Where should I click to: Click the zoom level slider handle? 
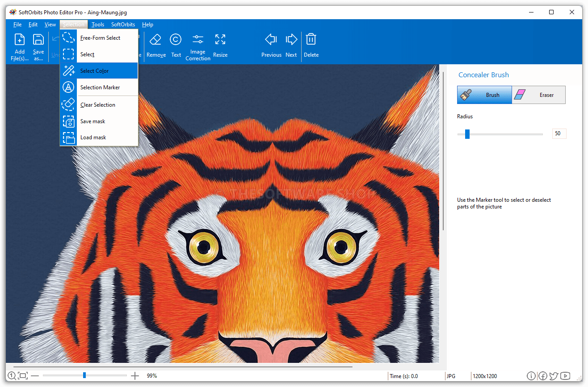point(84,376)
